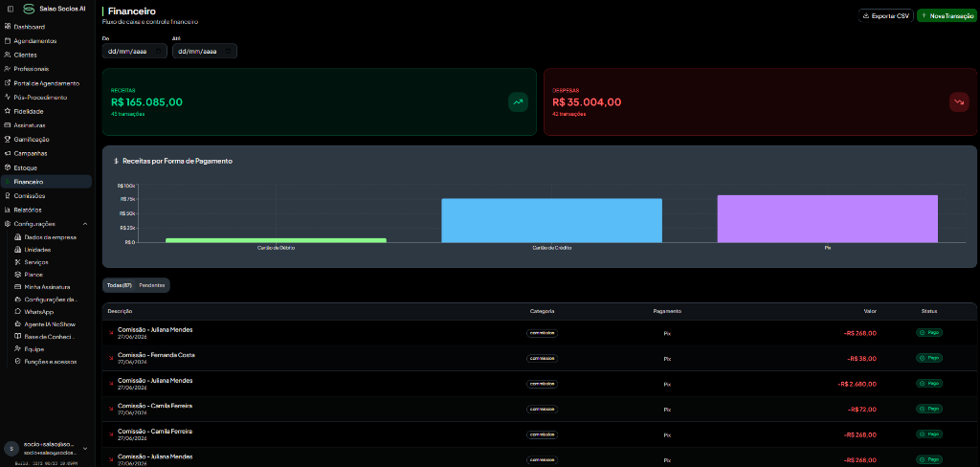Switch to the Todas (87) tab
Image resolution: width=980 pixels, height=467 pixels.
click(120, 285)
